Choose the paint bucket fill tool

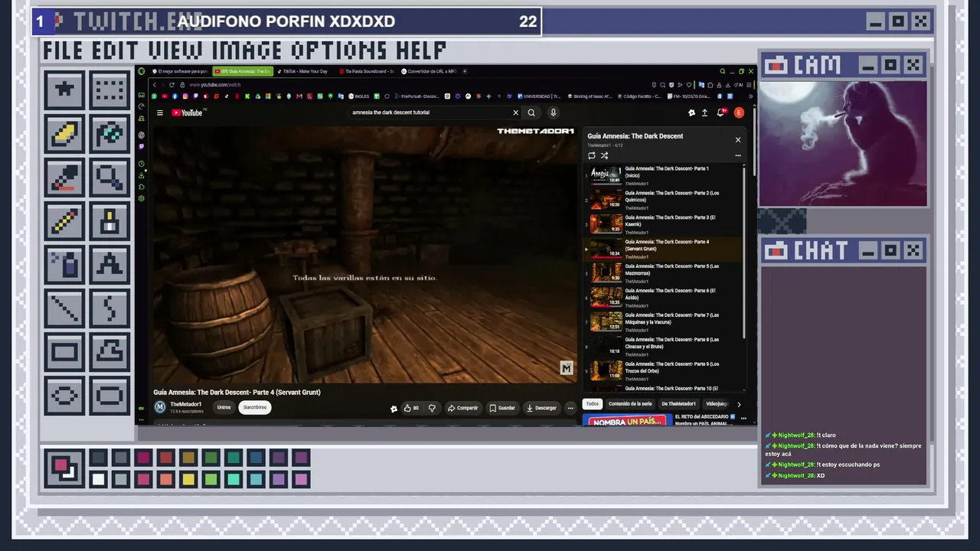pyautogui.click(x=110, y=135)
